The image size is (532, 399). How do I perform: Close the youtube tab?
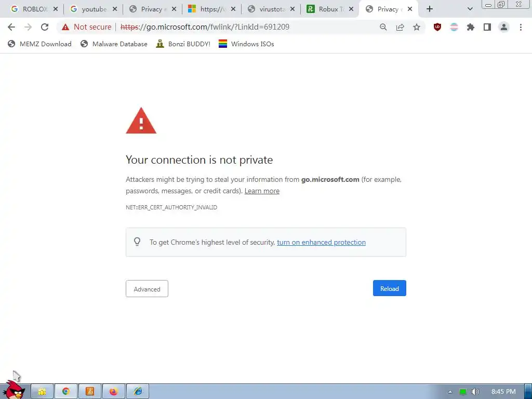pyautogui.click(x=115, y=9)
